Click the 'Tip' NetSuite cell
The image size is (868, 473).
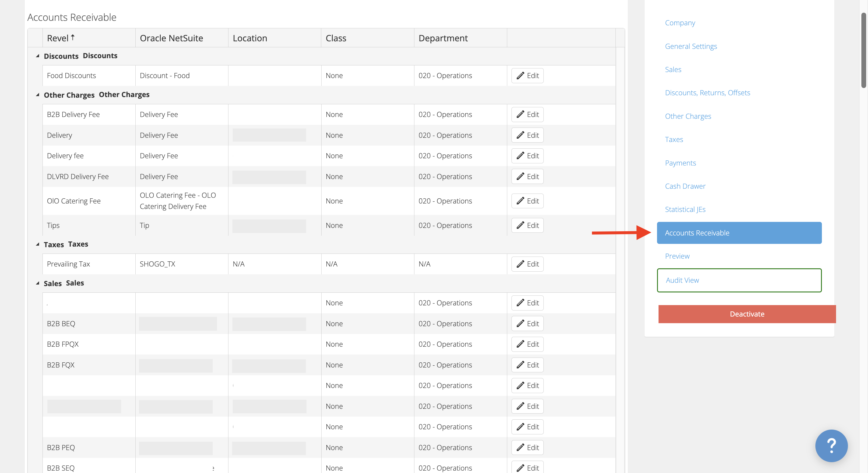[x=182, y=225]
